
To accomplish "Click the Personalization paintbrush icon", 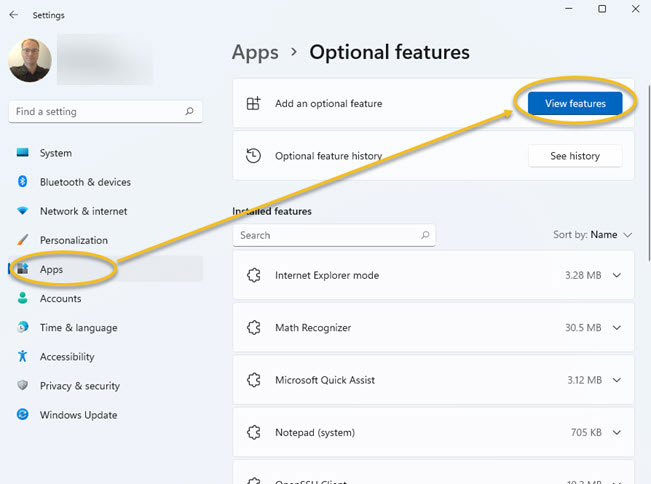I will (x=23, y=240).
